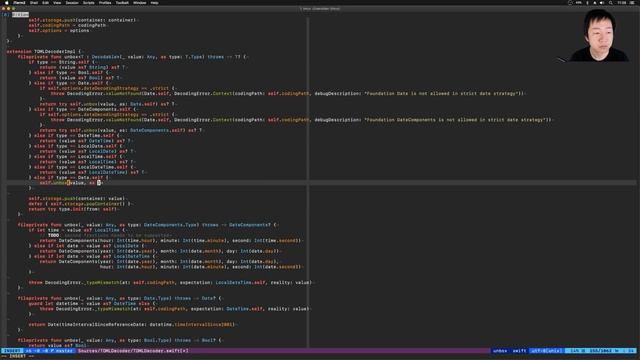Click the '-- INSERT --' command line text
Viewport: 640px width, 360px height.
pos(19,356)
